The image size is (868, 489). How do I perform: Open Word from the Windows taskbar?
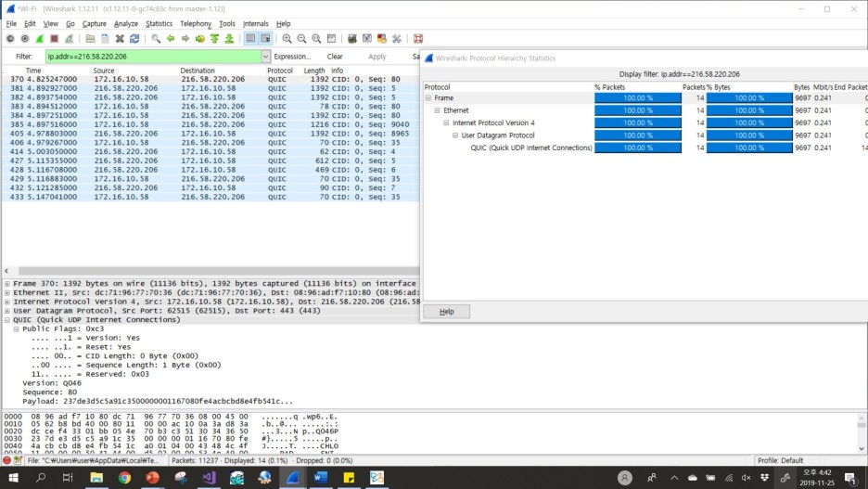tap(321, 477)
